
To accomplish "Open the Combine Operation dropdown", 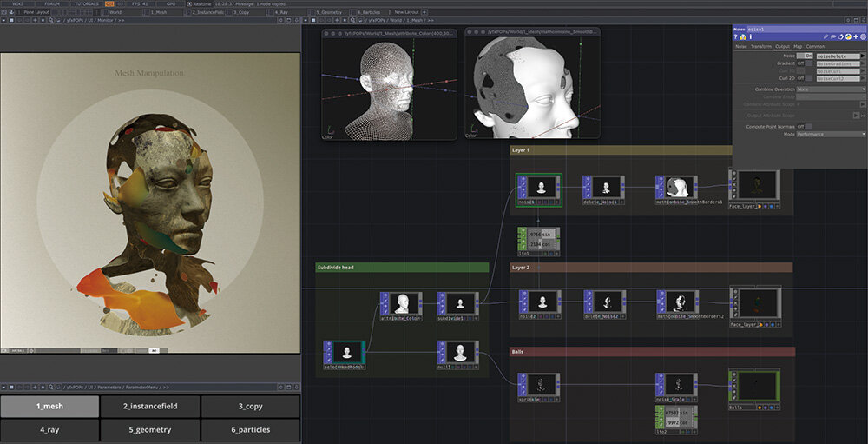I will [832, 89].
